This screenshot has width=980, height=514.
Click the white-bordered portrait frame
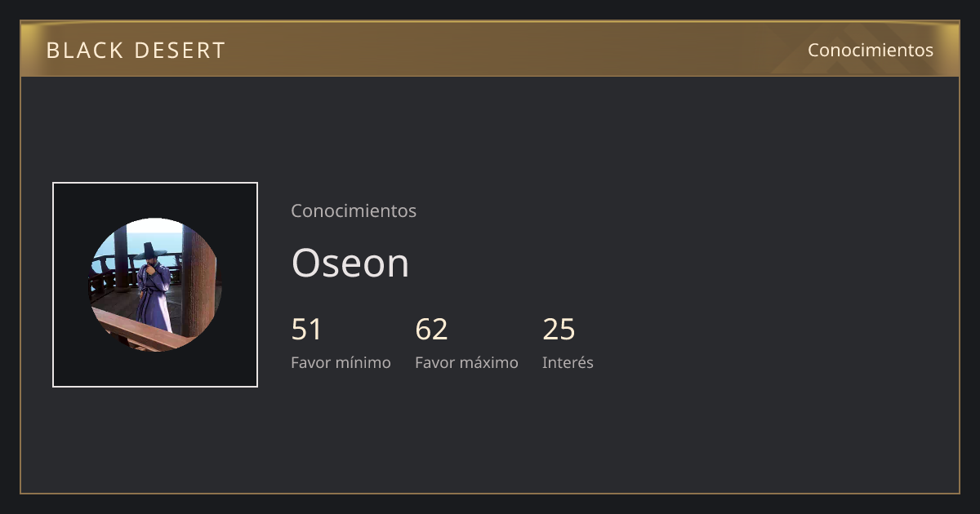point(155,285)
